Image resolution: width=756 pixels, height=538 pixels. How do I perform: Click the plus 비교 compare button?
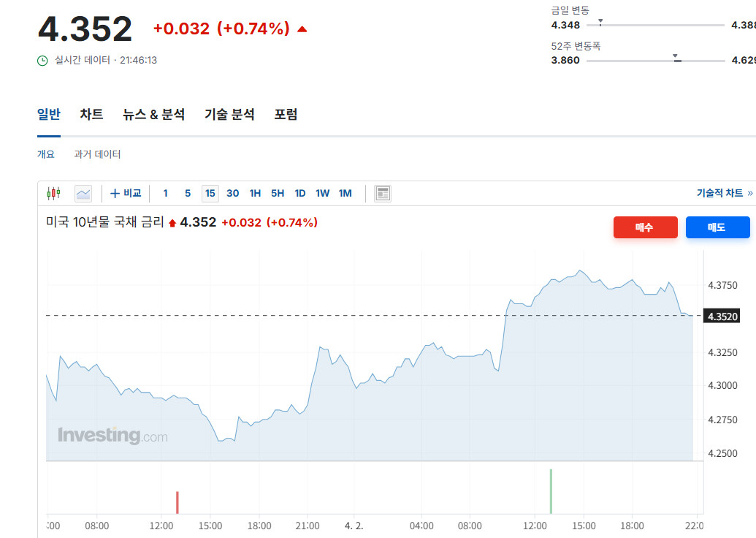[126, 194]
